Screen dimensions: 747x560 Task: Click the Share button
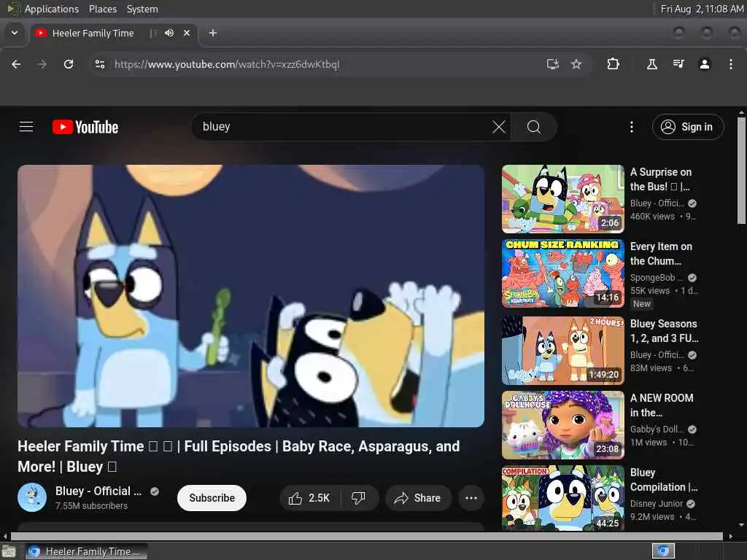[417, 498]
